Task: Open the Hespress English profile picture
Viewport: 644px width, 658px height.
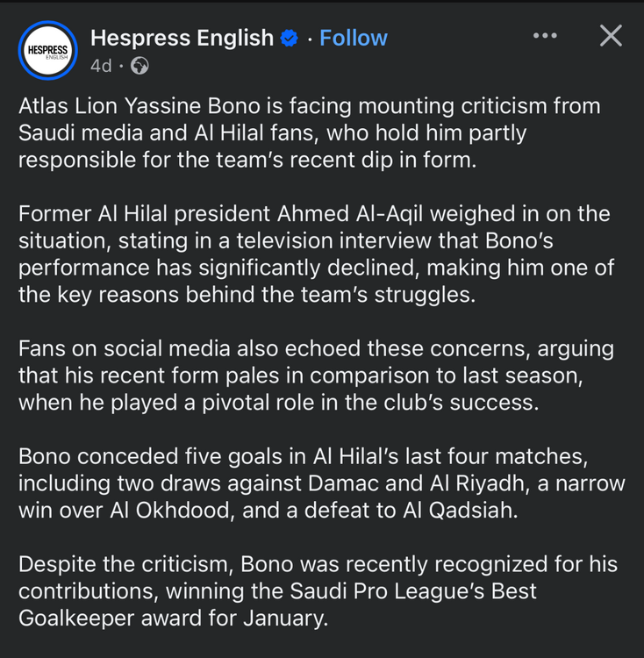Action: click(x=48, y=50)
